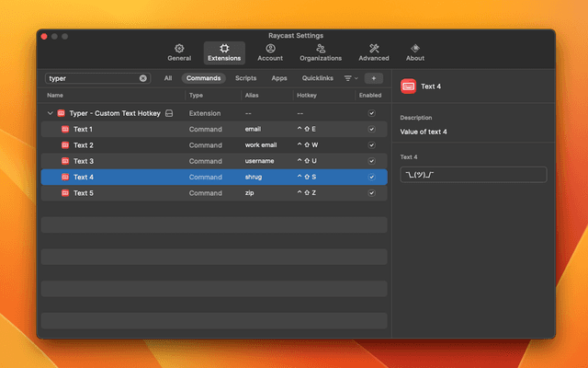Viewport: 588px width, 368px height.
Task: Collapse the Typer - Custom Text Hotkey group
Action: point(51,113)
